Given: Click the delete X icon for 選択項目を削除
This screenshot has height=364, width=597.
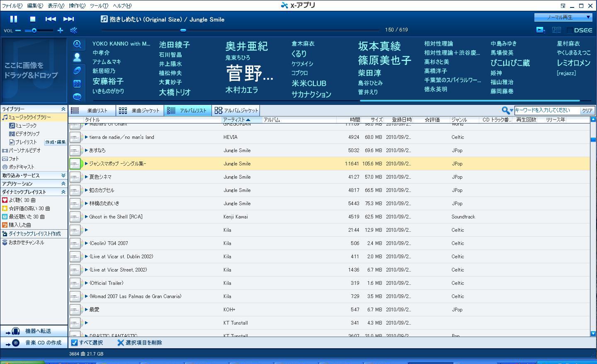Looking at the screenshot, I should [121, 343].
